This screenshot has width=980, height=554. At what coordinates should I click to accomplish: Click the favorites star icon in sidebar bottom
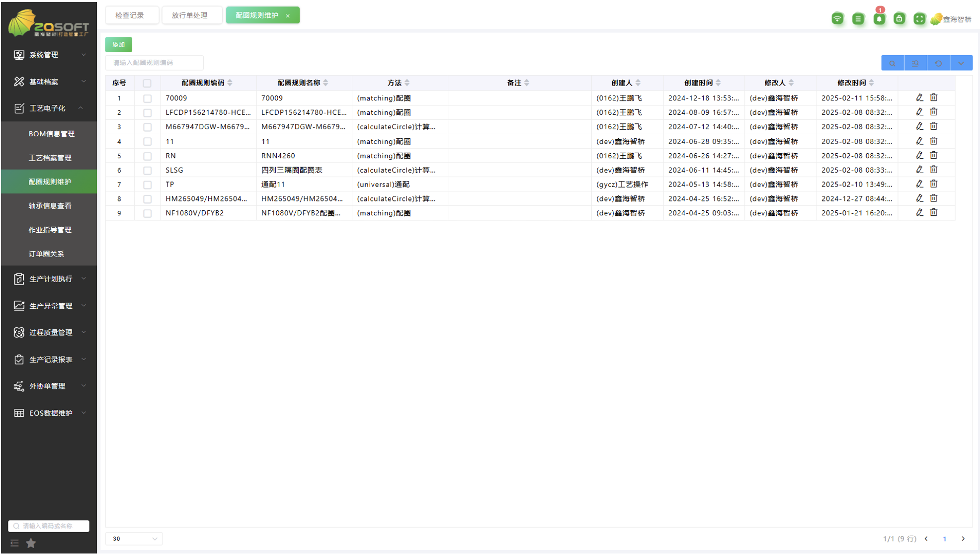[31, 543]
